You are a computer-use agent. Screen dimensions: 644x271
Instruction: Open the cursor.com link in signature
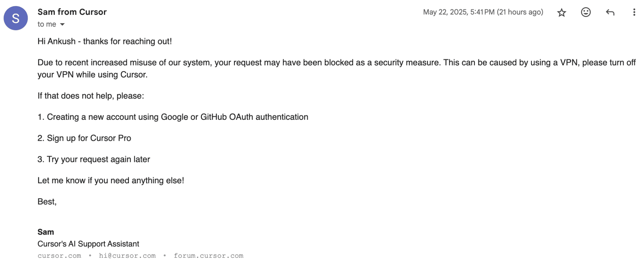tap(59, 256)
